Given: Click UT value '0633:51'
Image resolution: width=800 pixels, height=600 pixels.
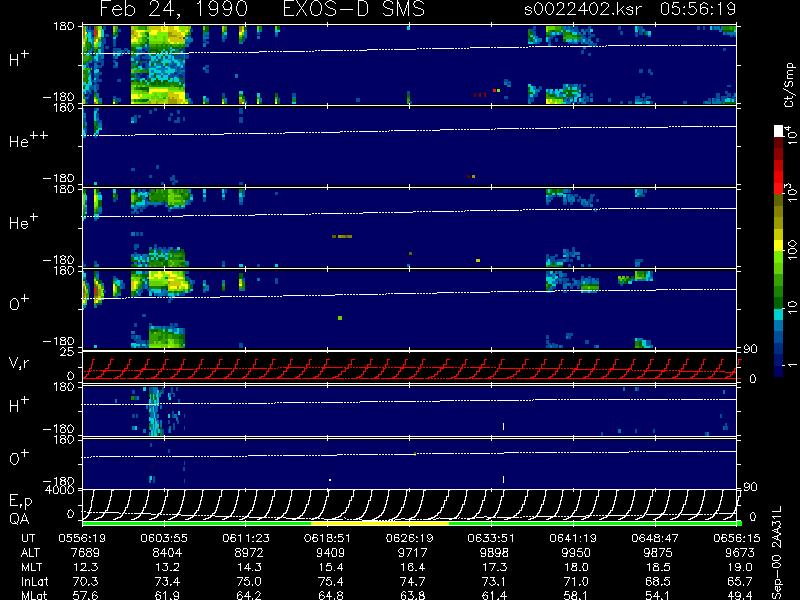Looking at the screenshot, I should click(x=493, y=538).
